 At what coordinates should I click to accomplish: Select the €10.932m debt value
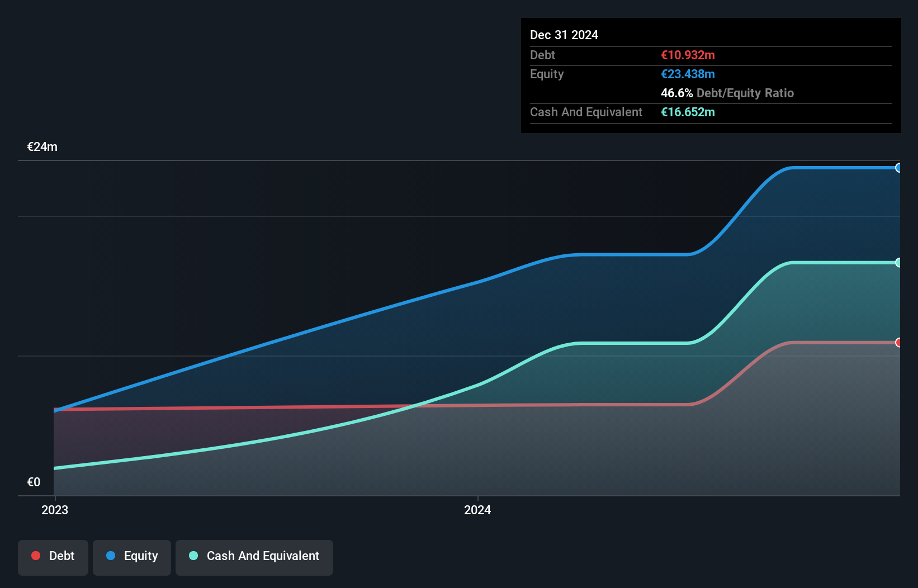pos(688,55)
